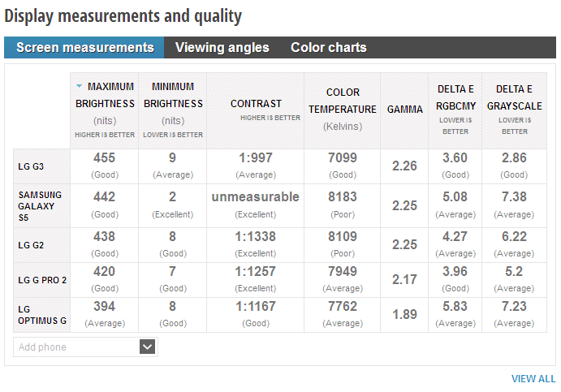This screenshot has height=392, width=561.
Task: Sort by Color Temperature column header
Action: coord(343,110)
